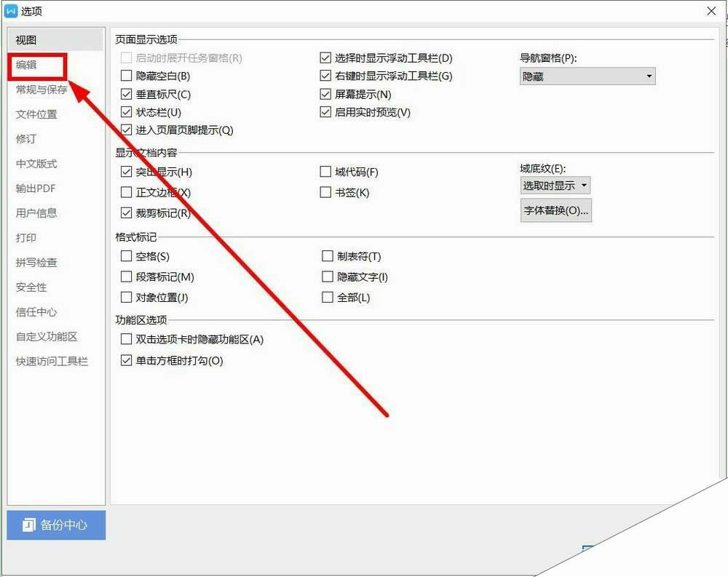Open the 常规与保存 category
The width and height of the screenshot is (728, 577).
41,89
